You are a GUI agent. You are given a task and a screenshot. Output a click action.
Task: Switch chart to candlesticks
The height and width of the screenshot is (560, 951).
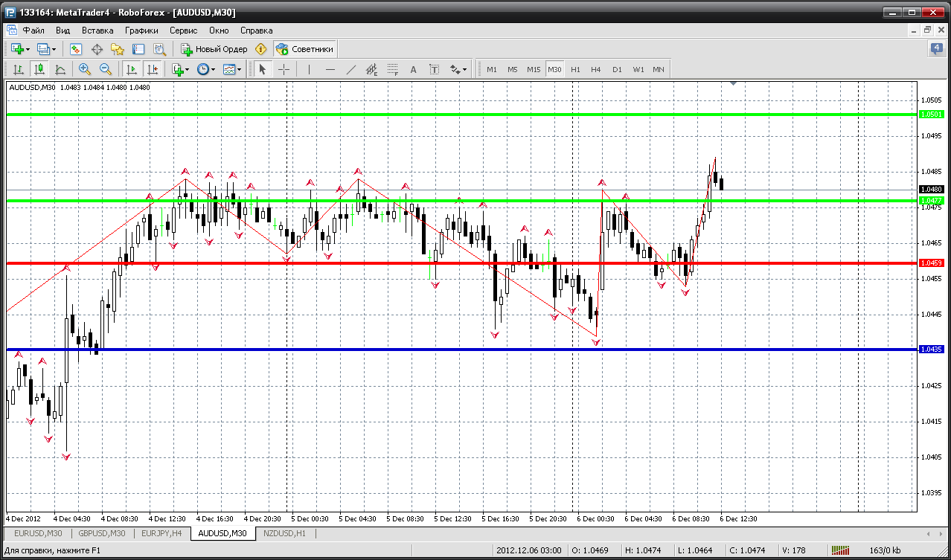coord(39,69)
